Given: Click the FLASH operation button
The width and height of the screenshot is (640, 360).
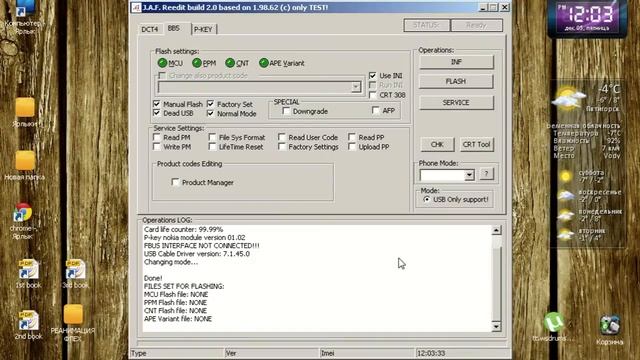Looking at the screenshot, I should 456,81.
